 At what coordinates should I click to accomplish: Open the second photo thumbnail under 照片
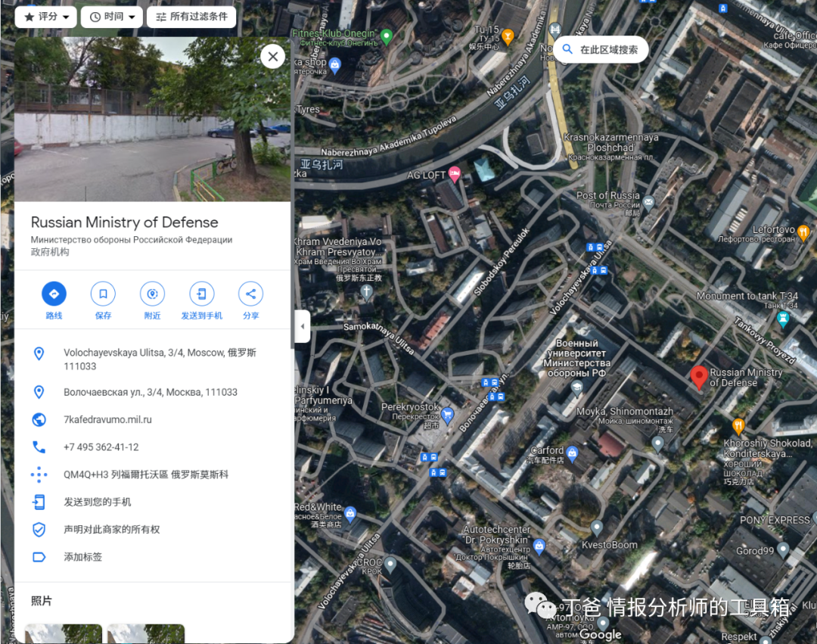click(146, 633)
